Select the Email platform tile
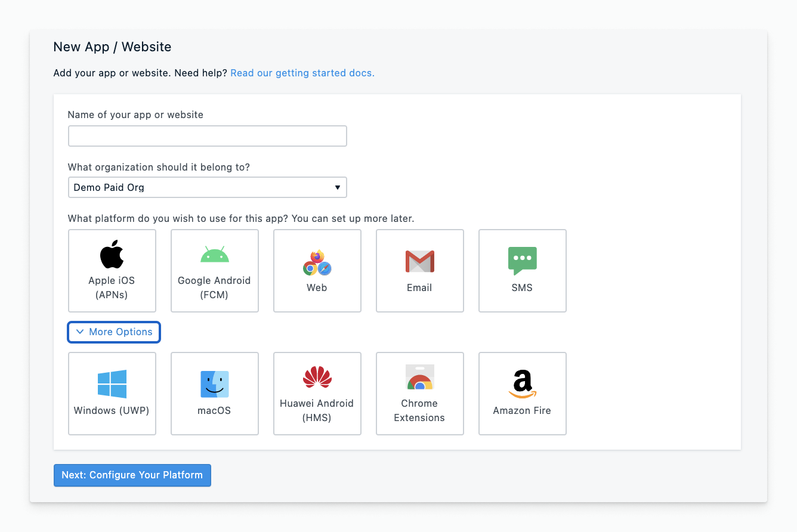 click(420, 271)
